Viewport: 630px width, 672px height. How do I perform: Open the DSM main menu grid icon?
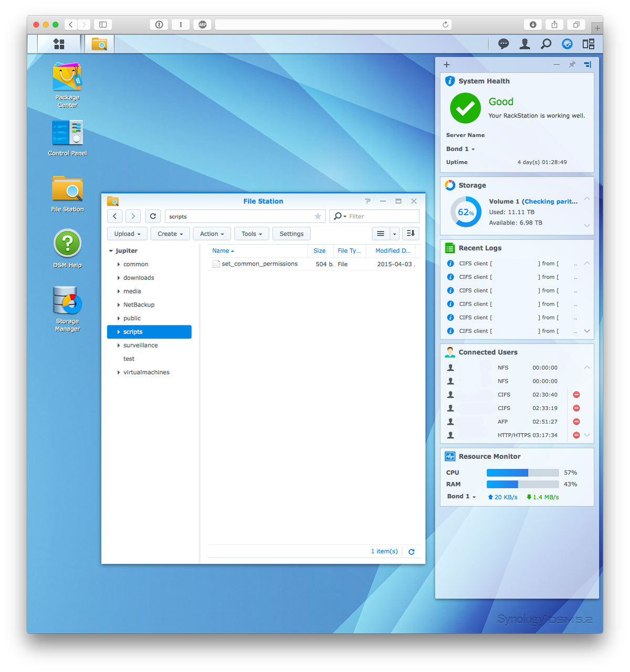click(59, 44)
